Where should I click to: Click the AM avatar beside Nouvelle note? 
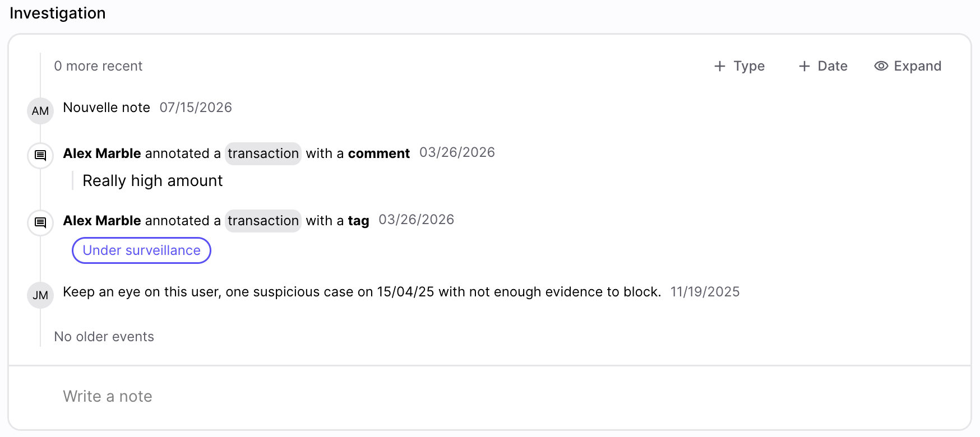[40, 111]
